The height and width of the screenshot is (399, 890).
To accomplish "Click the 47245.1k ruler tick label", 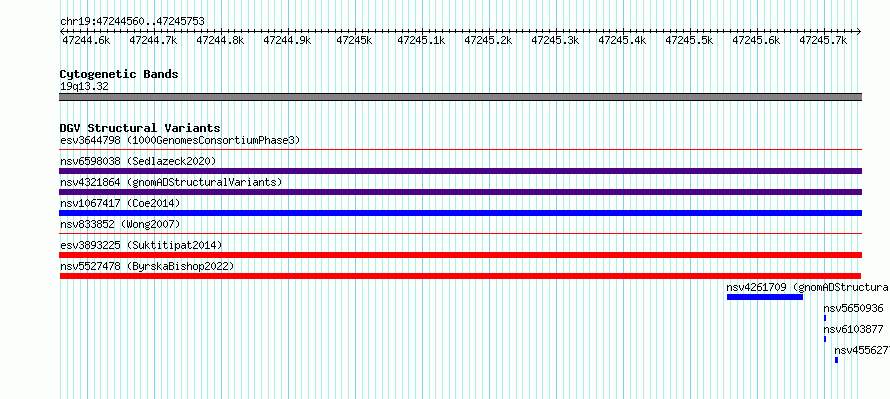I will click(421, 40).
